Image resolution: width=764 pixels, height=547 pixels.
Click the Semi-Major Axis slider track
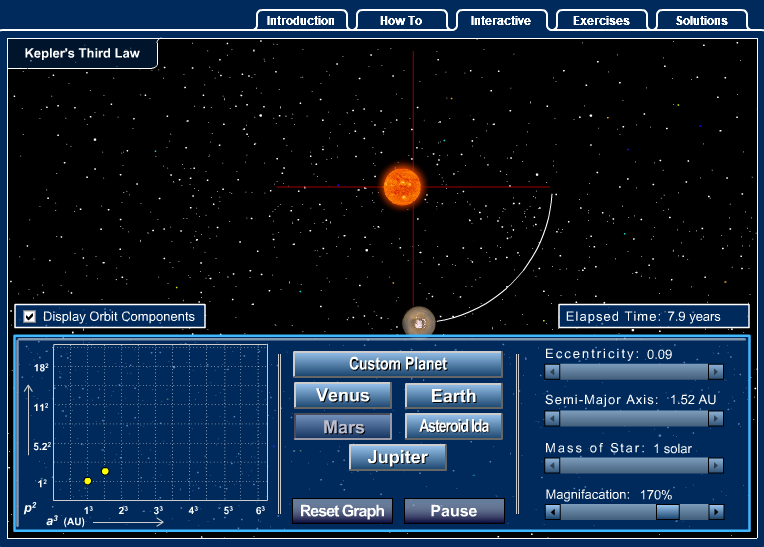[634, 418]
